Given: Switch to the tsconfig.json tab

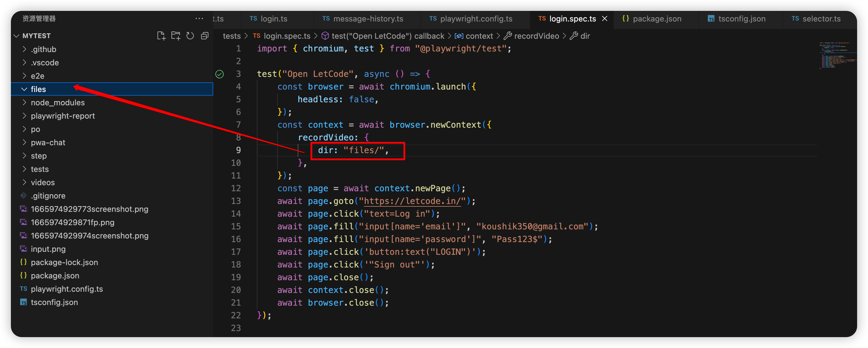Looking at the screenshot, I should click(x=741, y=19).
